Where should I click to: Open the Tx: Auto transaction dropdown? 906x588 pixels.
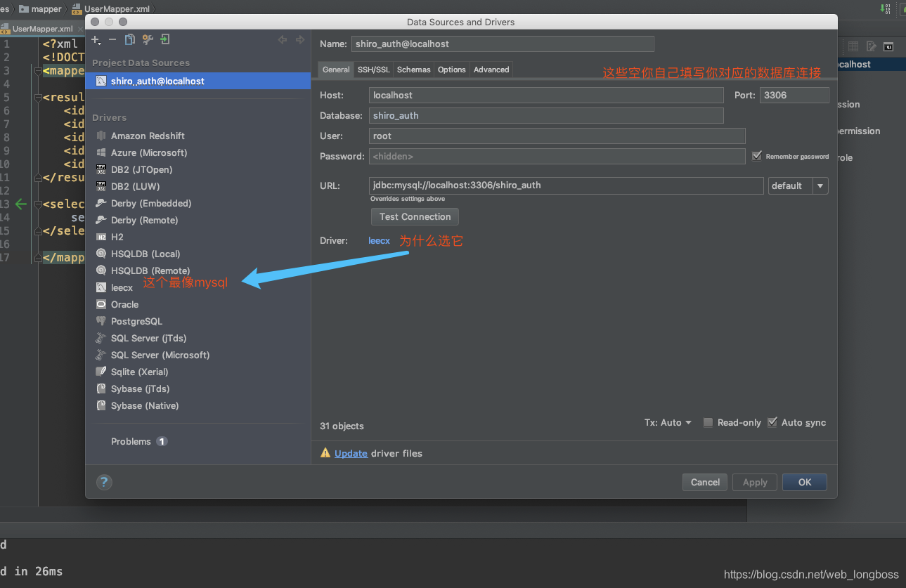coord(668,422)
